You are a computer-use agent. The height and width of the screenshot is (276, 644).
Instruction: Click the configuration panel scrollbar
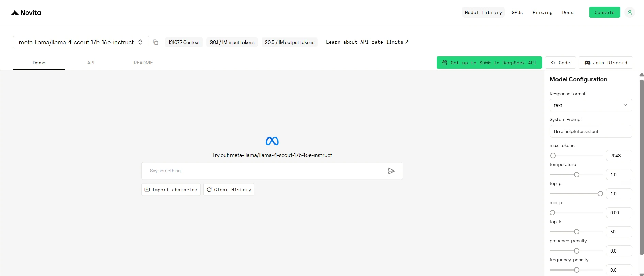pyautogui.click(x=642, y=167)
